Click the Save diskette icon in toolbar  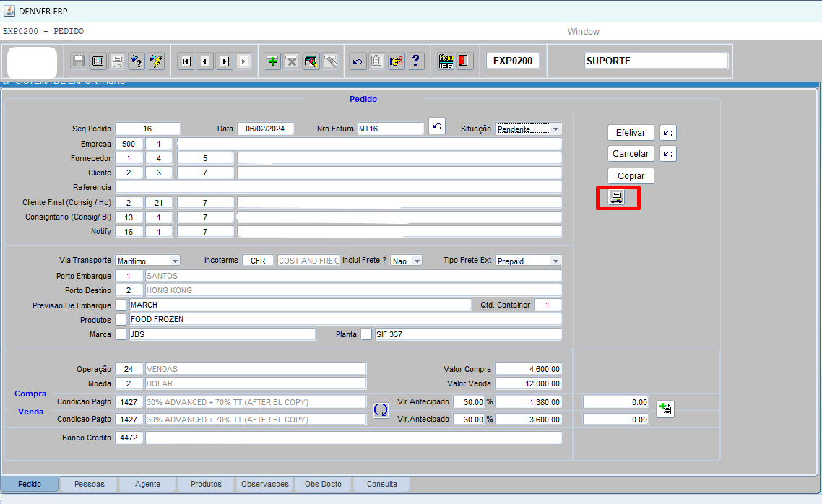tap(79, 61)
